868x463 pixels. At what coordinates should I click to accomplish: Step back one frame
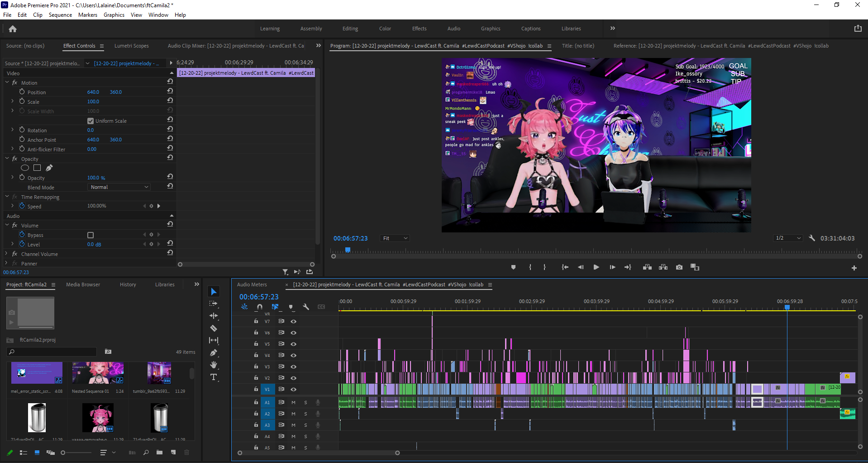coord(581,267)
